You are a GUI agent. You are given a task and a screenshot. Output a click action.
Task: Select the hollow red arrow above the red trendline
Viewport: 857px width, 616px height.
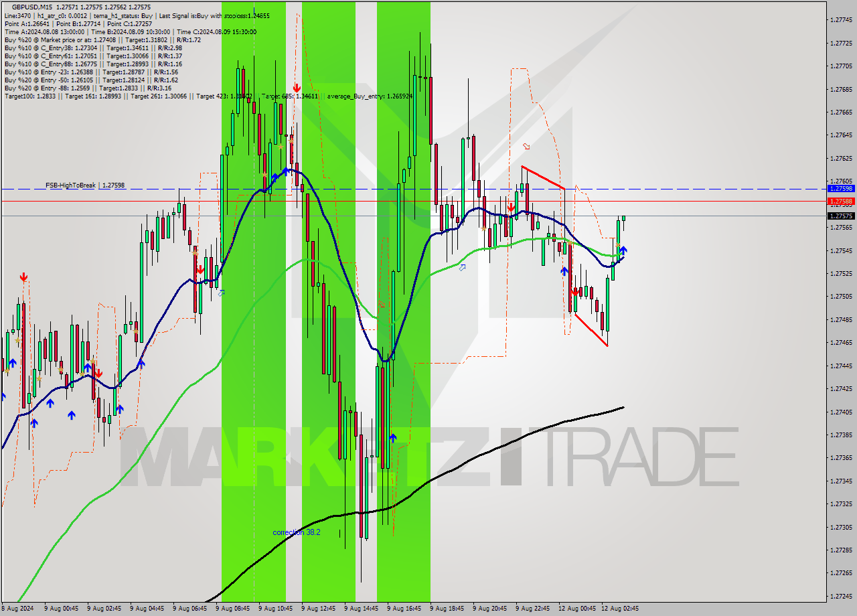pos(526,146)
